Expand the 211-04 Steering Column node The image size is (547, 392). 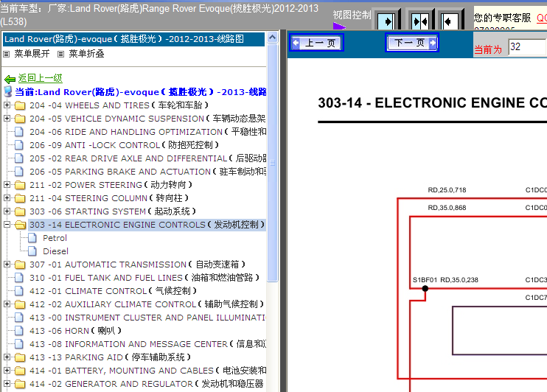[x=7, y=197]
